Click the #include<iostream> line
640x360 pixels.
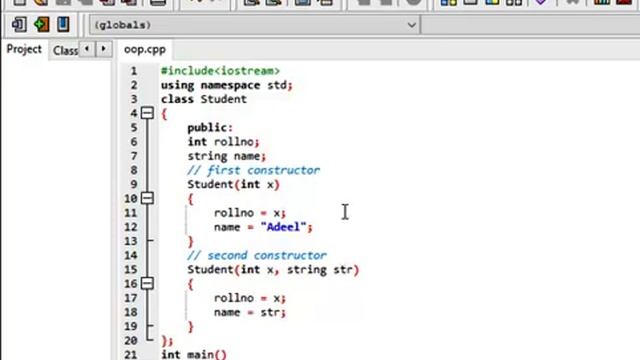[220, 71]
